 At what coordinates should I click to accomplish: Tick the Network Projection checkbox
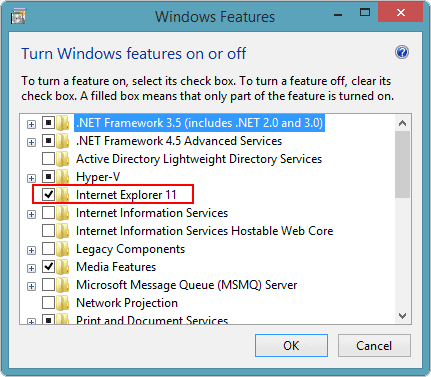pyautogui.click(x=49, y=302)
